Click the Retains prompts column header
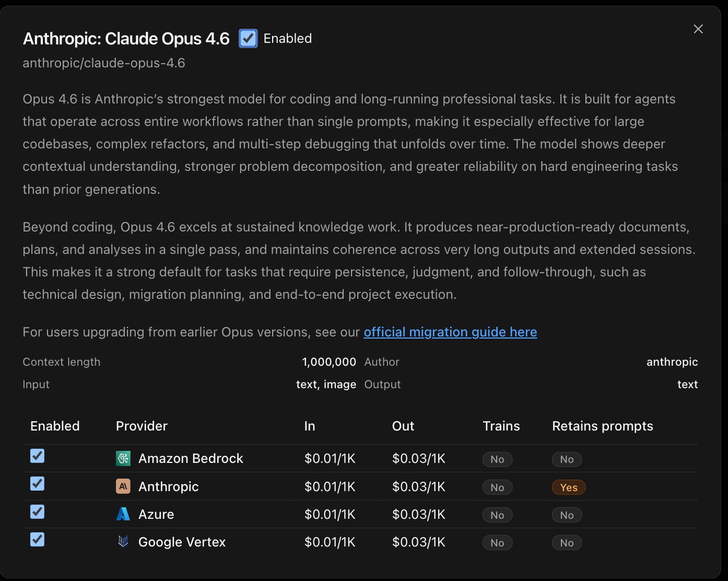728x581 pixels. 603,426
